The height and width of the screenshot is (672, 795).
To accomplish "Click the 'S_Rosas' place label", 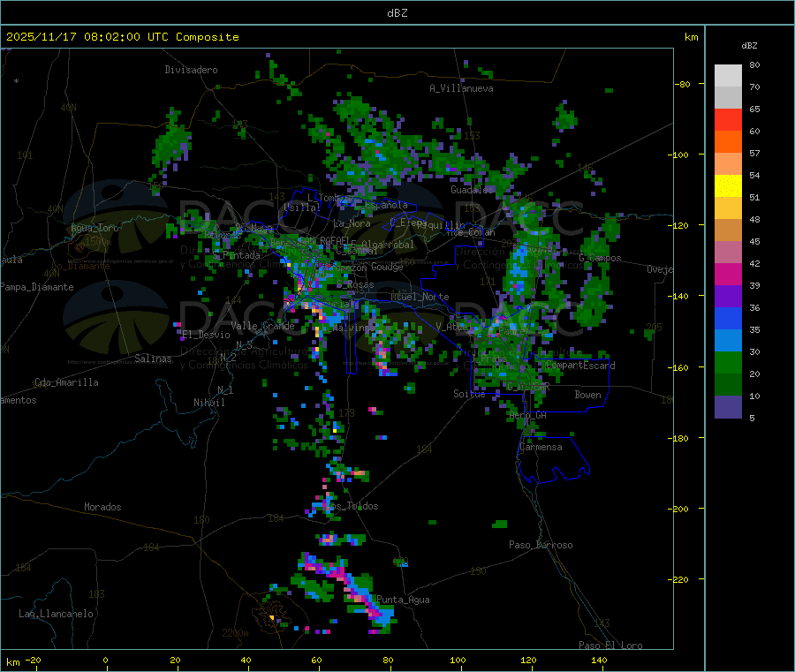I will [355, 285].
